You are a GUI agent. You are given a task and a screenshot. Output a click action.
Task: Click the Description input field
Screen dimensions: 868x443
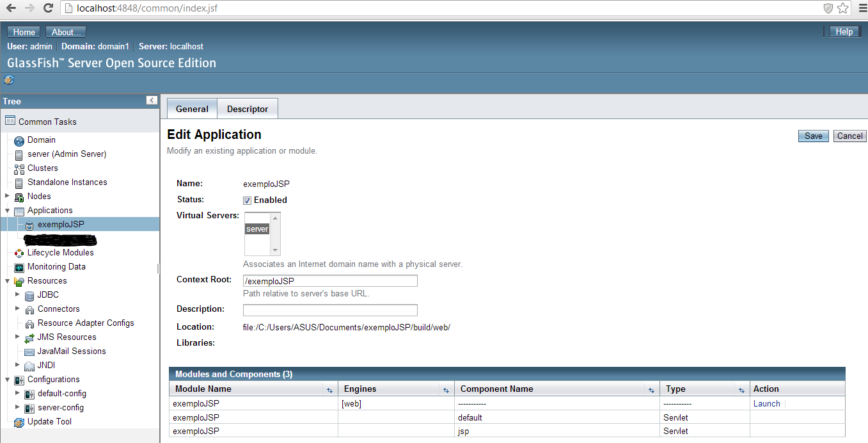[330, 310]
